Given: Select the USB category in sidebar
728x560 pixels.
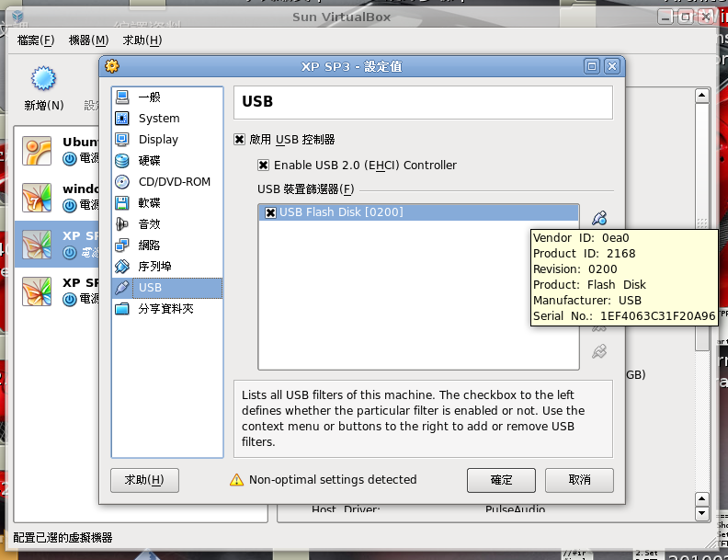Looking at the screenshot, I should (167, 288).
